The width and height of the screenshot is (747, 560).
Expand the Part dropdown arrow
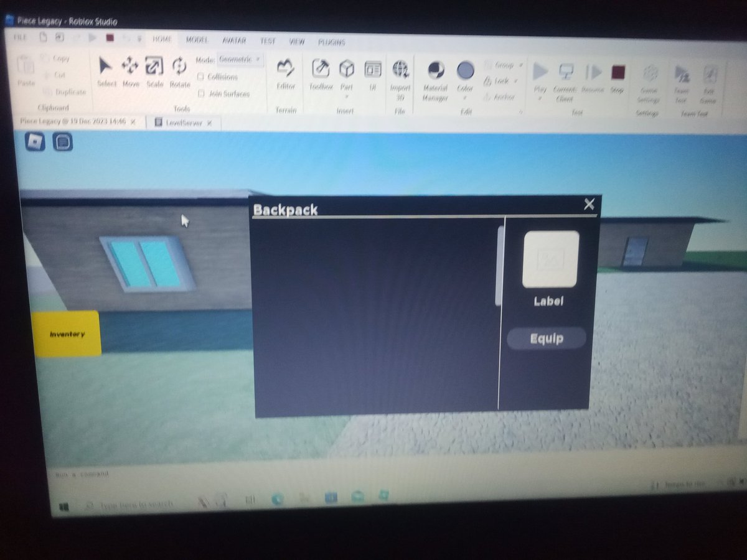tap(346, 96)
